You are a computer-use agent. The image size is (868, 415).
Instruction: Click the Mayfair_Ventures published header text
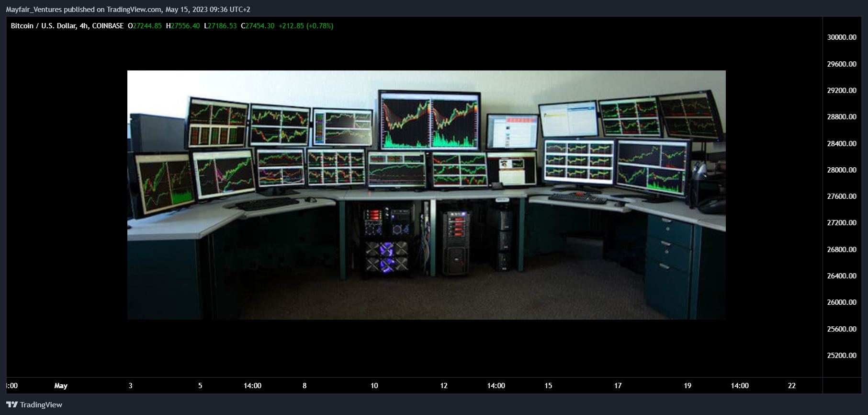(x=128, y=10)
